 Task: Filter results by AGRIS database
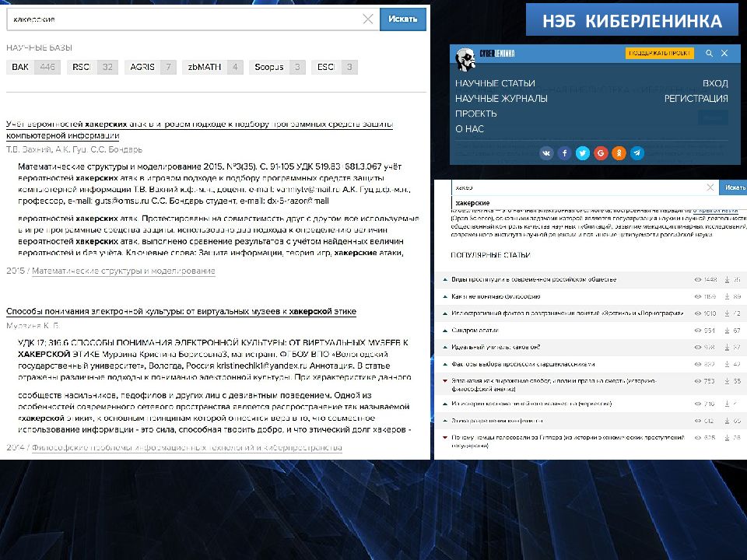click(x=150, y=67)
